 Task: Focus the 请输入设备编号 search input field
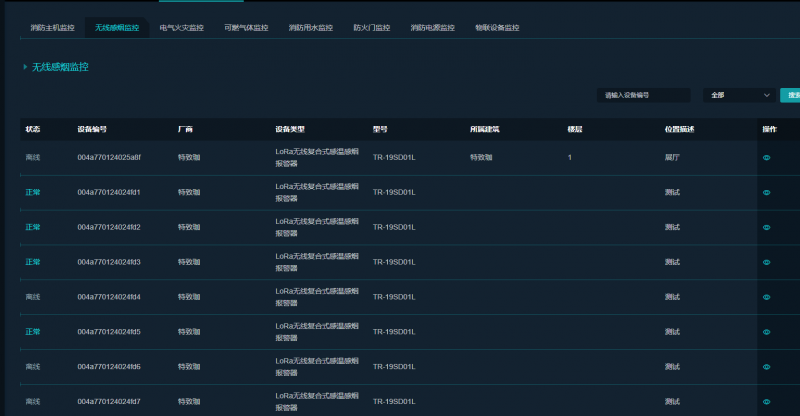[x=645, y=95]
